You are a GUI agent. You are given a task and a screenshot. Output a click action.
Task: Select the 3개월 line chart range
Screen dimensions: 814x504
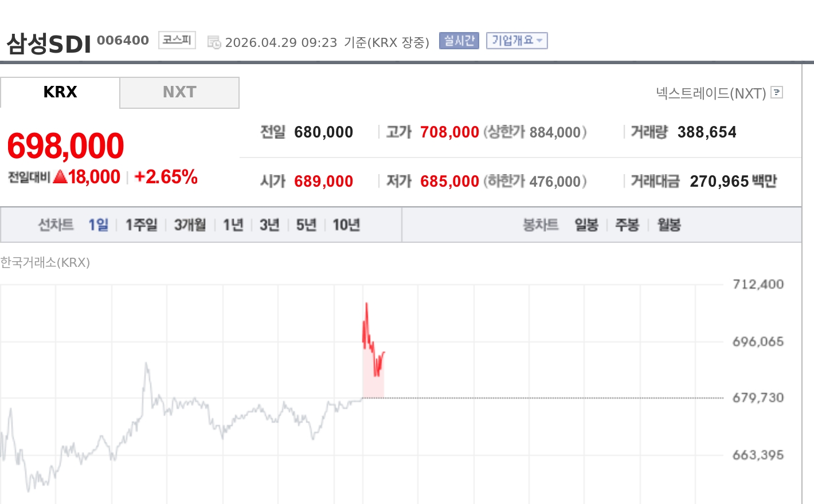coord(190,225)
